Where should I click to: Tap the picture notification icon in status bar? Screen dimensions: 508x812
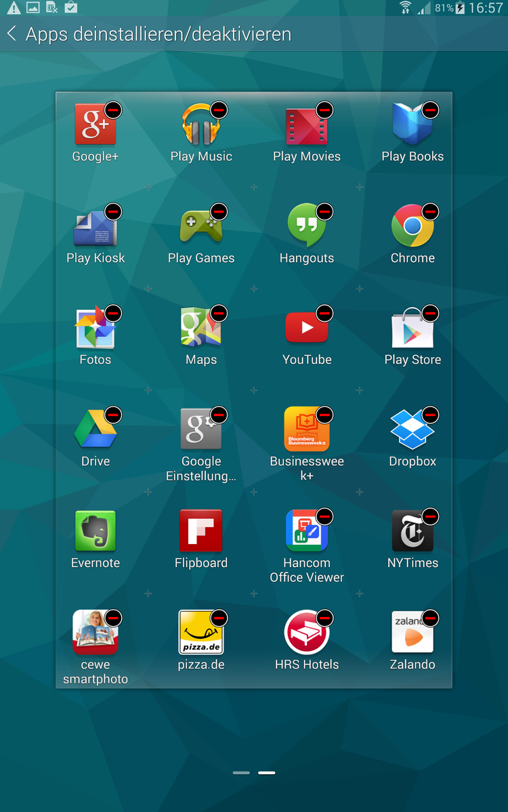(33, 8)
